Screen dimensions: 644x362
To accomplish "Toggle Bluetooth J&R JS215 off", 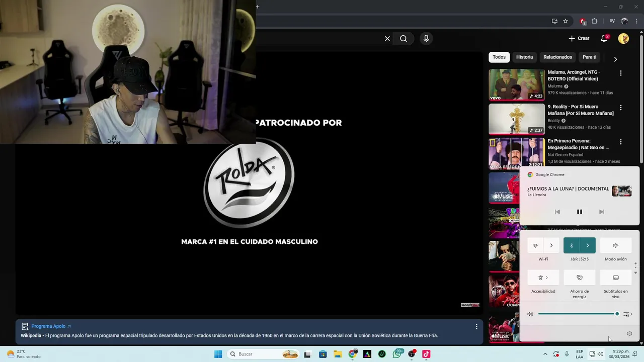I will pyautogui.click(x=572, y=245).
